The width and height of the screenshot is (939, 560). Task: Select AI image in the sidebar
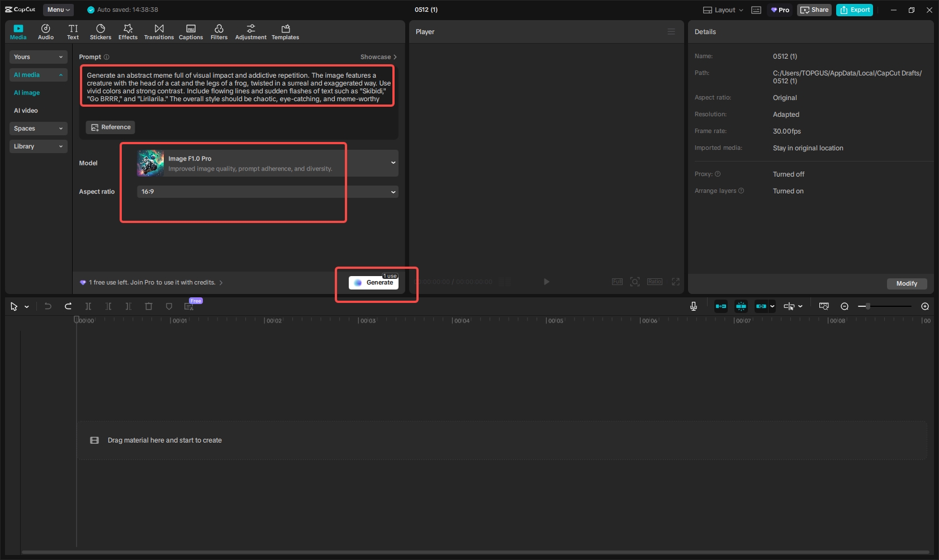tap(27, 93)
